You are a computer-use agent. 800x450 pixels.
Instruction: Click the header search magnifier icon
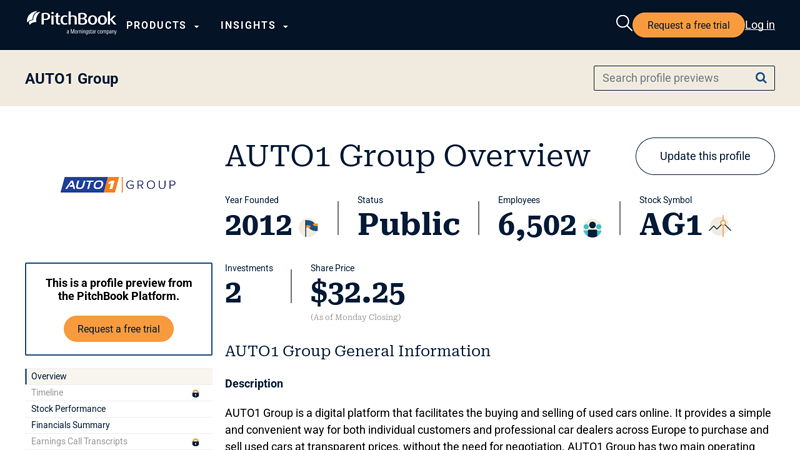[623, 23]
